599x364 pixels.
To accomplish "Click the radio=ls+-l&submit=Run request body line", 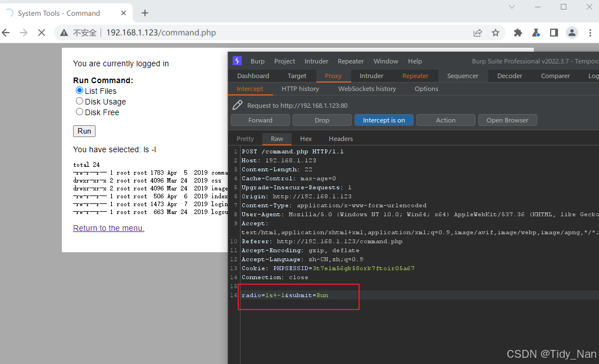I will click(x=284, y=295).
